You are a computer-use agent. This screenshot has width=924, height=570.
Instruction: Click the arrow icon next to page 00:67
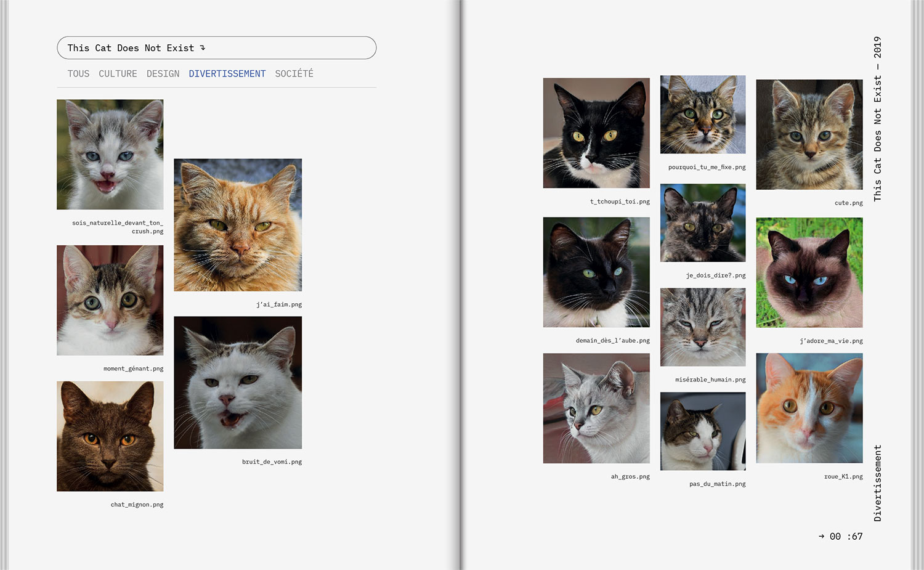[821, 537]
